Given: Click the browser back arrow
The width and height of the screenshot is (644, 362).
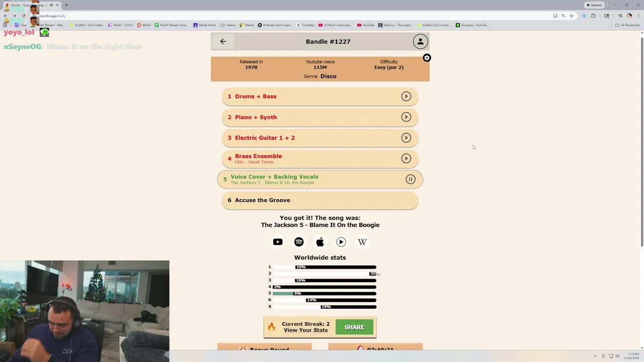Looking at the screenshot, I should click(x=5, y=16).
